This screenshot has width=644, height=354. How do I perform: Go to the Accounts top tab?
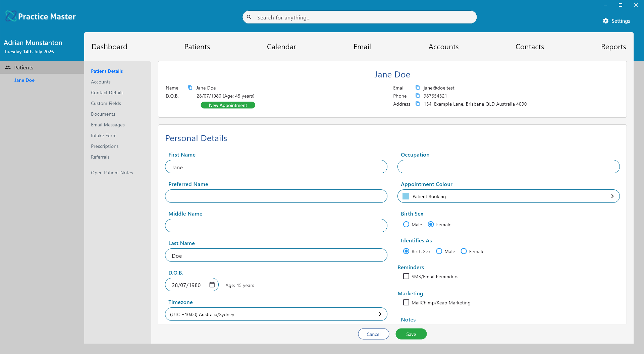tap(443, 47)
